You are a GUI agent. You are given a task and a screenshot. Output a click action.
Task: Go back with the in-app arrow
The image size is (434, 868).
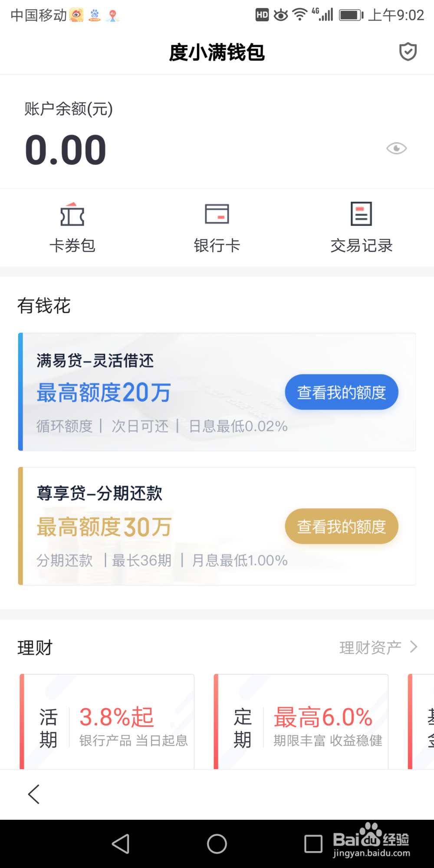click(x=34, y=794)
